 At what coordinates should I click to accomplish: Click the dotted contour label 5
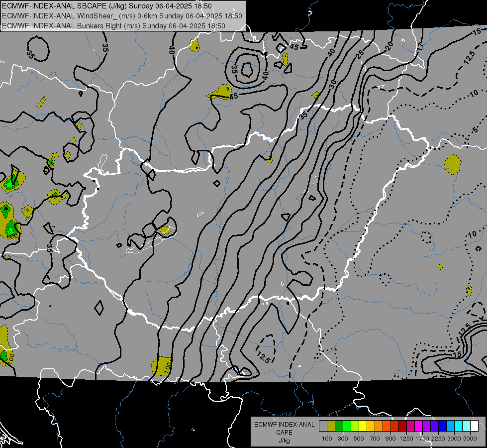point(476,129)
